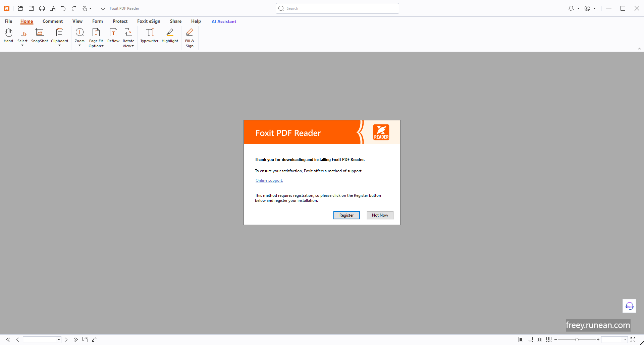Click the zoom out minus button
Screen dimensions: 644x345
tap(556, 340)
